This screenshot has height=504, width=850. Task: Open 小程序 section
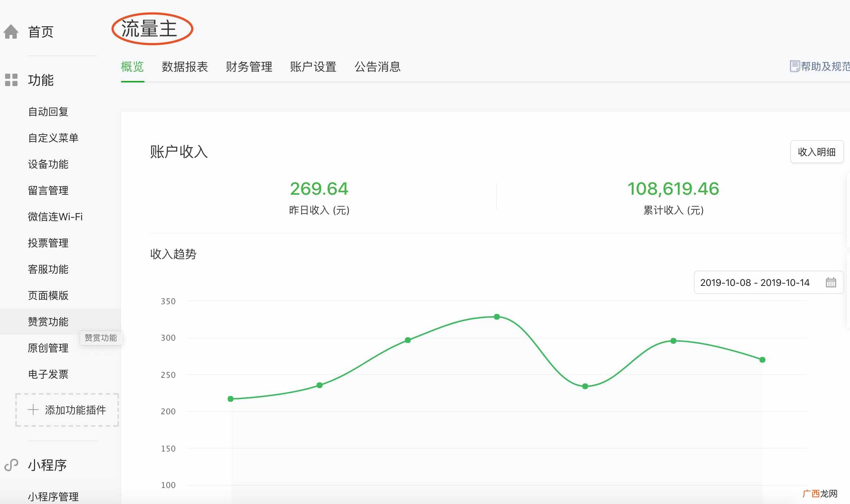coord(47,465)
